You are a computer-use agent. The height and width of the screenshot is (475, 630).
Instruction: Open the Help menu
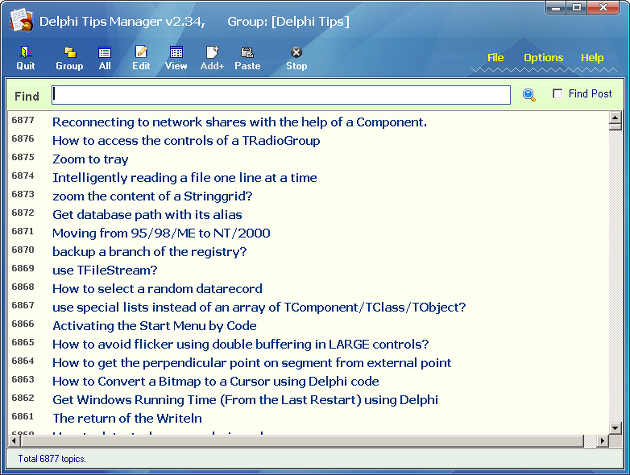click(592, 57)
